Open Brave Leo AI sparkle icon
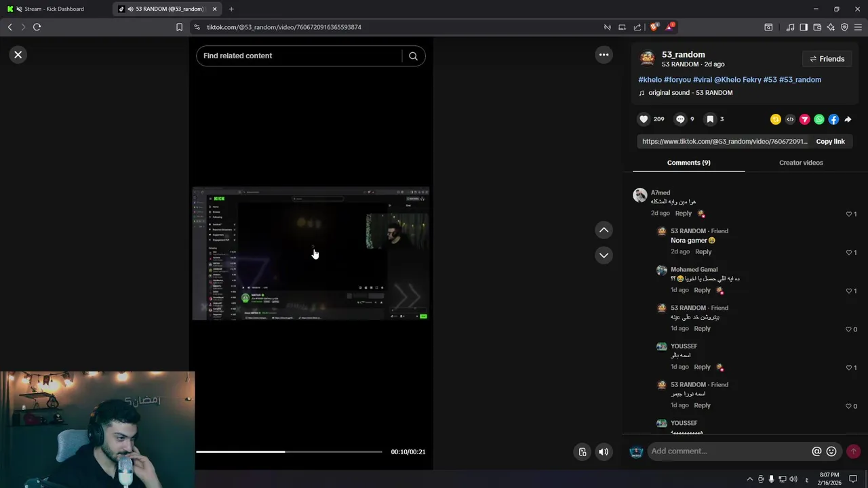This screenshot has height=488, width=868. point(831,27)
